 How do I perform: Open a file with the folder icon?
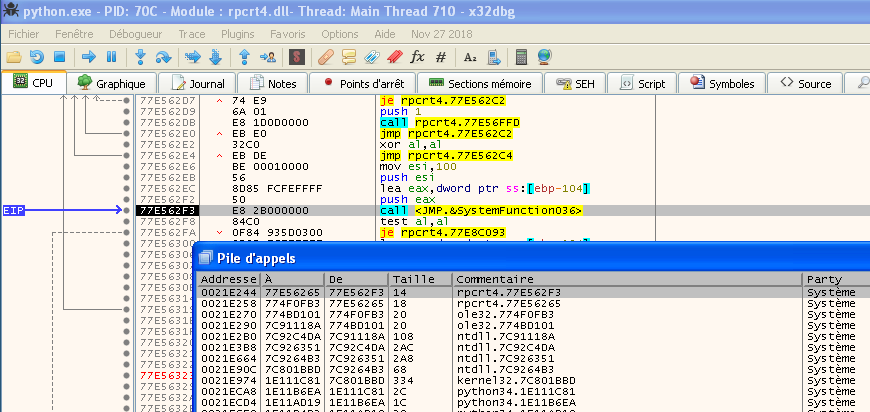[13, 57]
